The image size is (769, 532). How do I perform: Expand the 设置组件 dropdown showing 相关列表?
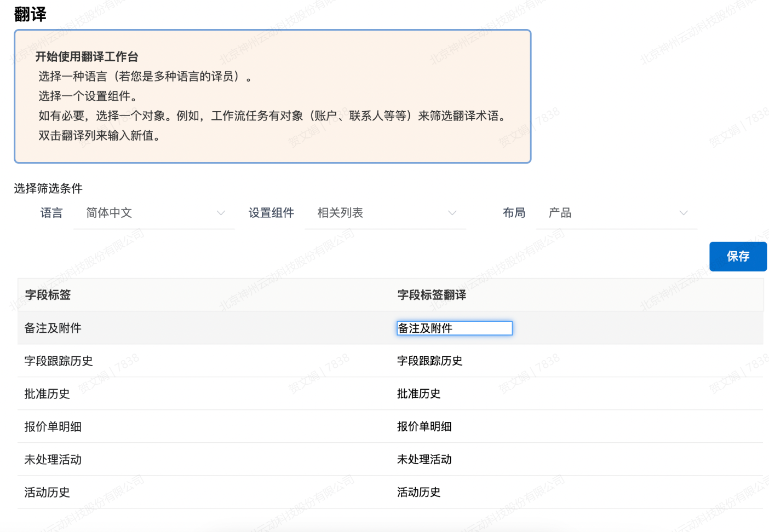pos(379,213)
